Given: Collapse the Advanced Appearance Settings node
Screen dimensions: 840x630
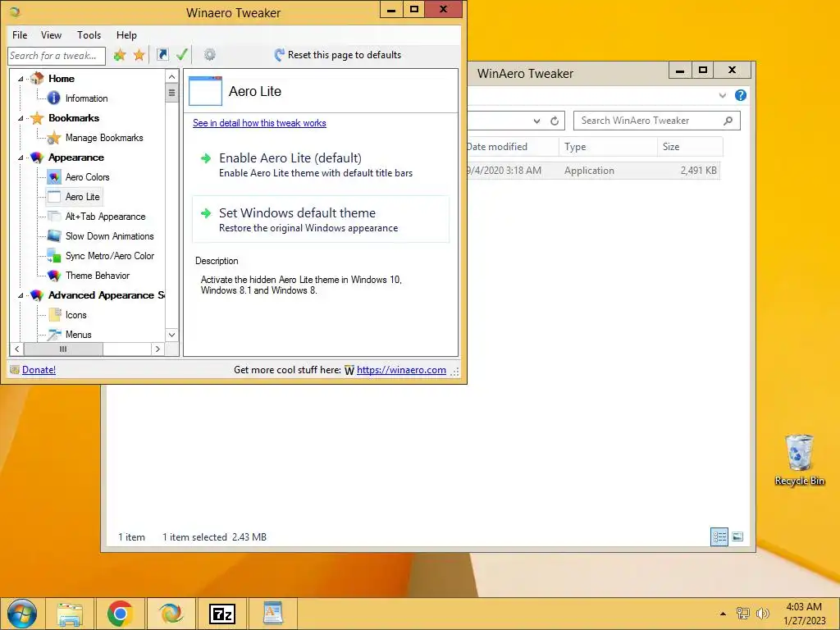Looking at the screenshot, I should click(x=21, y=295).
